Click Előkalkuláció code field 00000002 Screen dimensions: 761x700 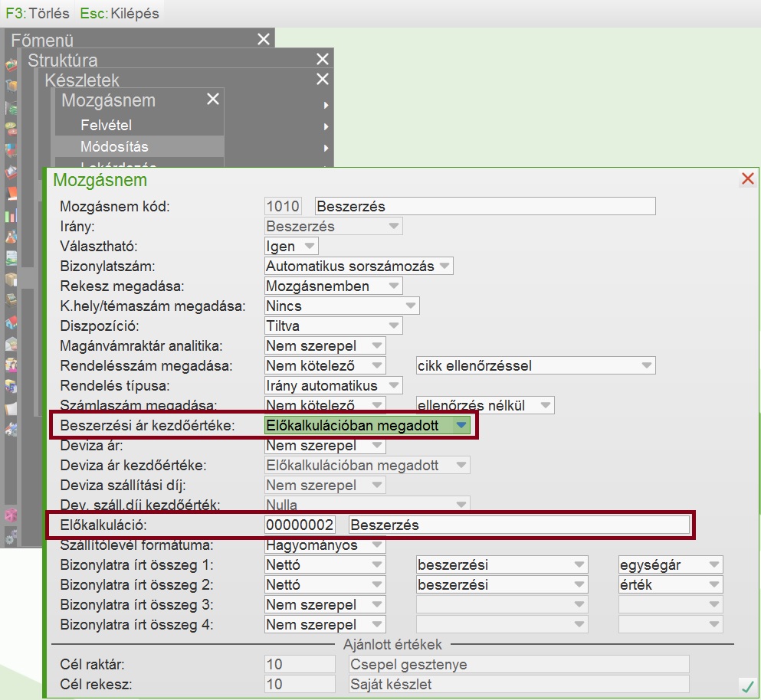click(x=300, y=525)
